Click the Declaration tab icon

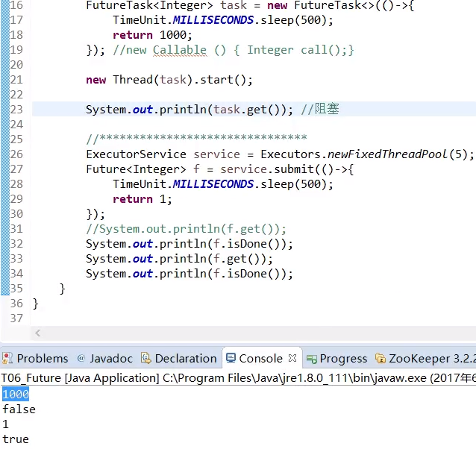[146, 358]
